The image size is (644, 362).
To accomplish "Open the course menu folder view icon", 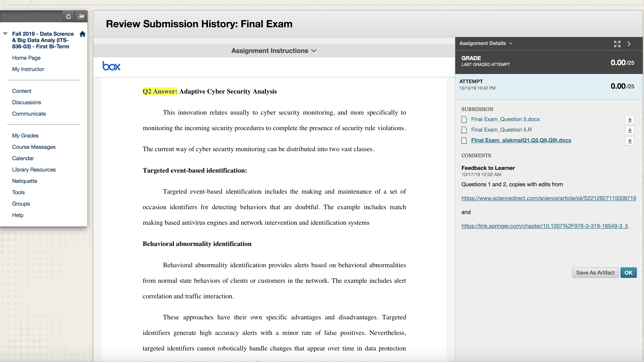I will point(81,16).
